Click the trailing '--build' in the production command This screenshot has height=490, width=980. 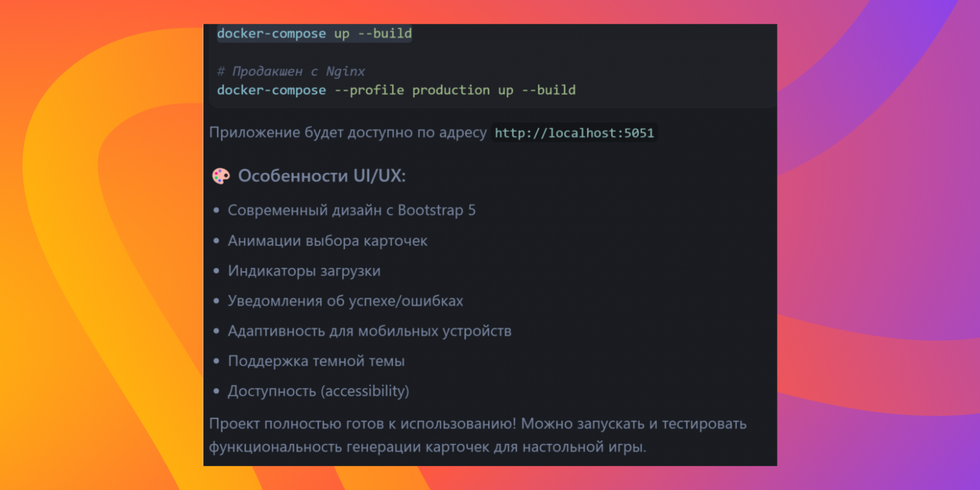point(548,90)
